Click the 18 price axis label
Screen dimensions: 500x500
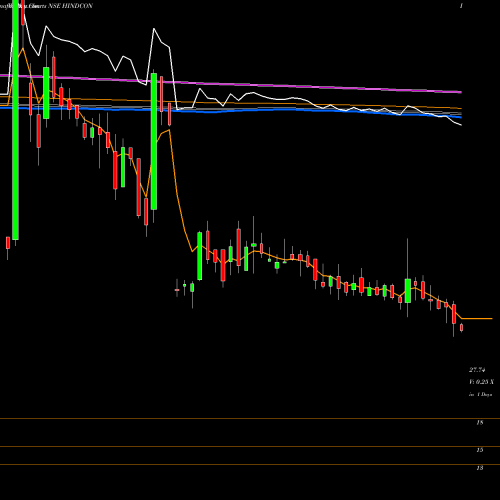(x=480, y=423)
